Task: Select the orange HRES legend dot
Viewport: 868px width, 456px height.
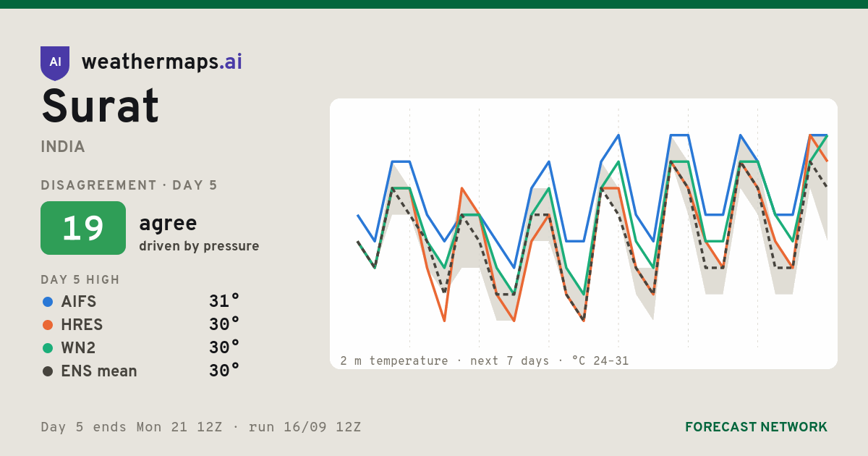Action: [48, 325]
